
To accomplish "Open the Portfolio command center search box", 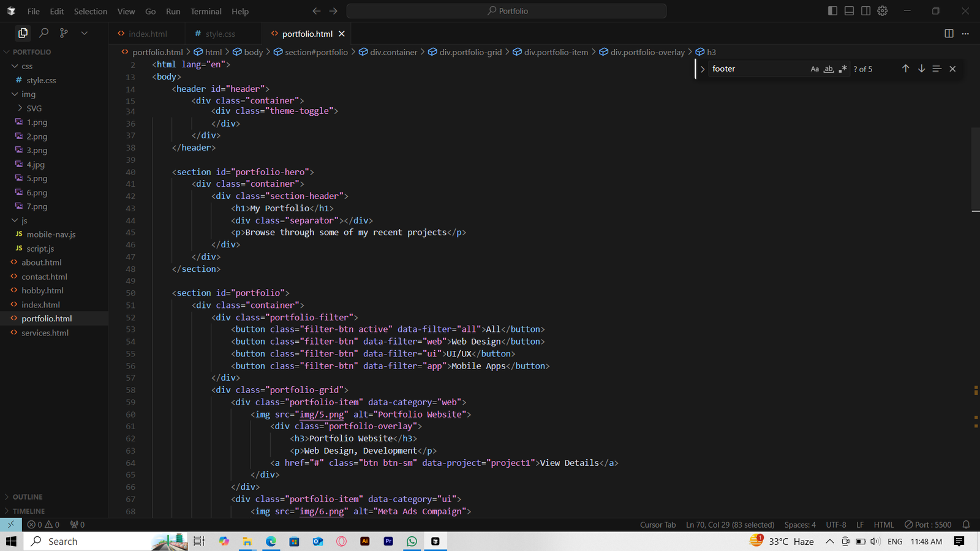I will [507, 11].
